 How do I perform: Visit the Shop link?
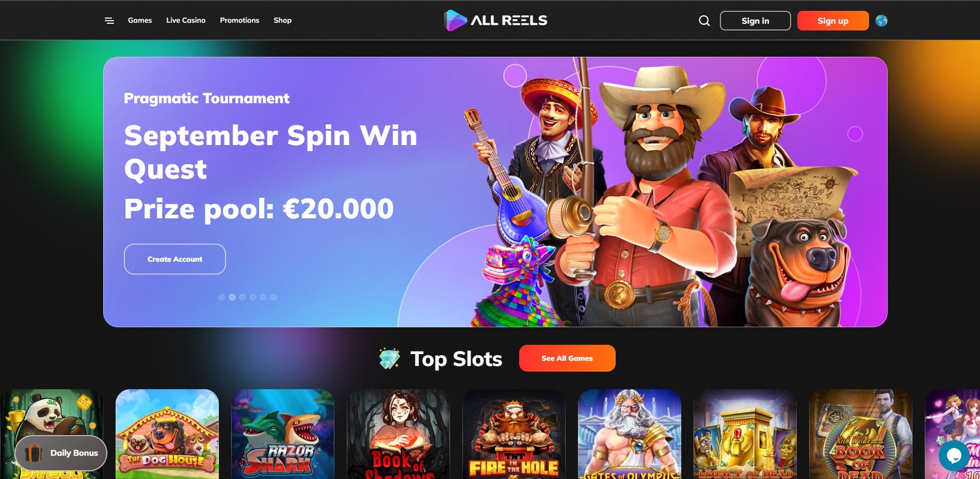tap(282, 20)
